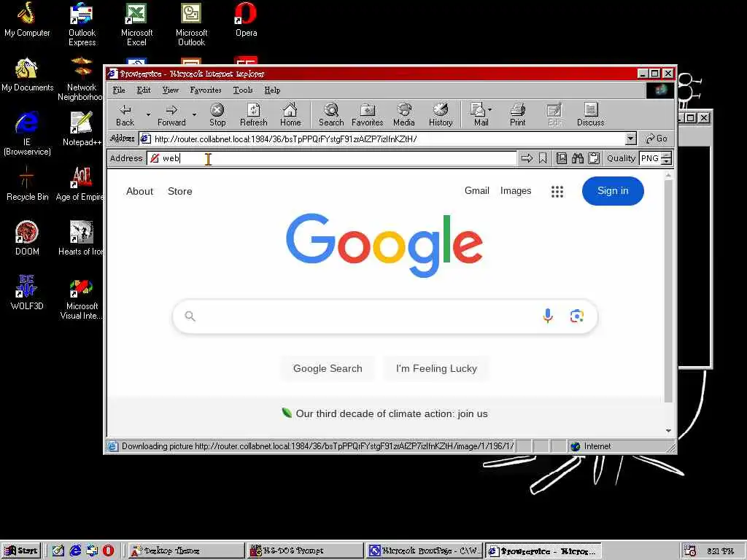Screen dimensions: 747x560
Task: Switch to MS-DOS Prompt taskbar button
Action: [x=306, y=551]
